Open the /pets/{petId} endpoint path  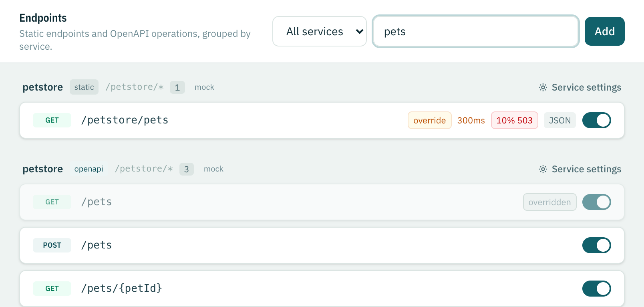(121, 289)
